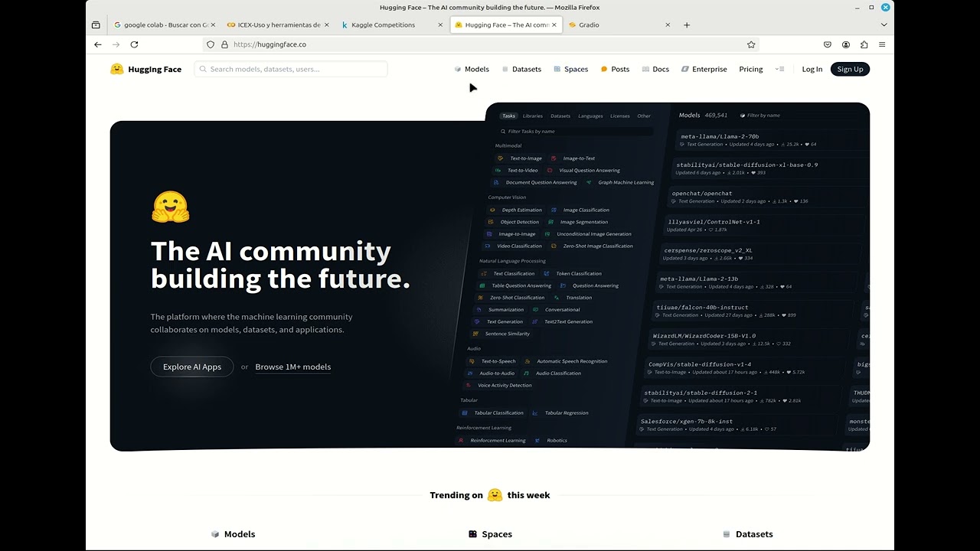Click the cube icon next to trending Models

pos(215,534)
